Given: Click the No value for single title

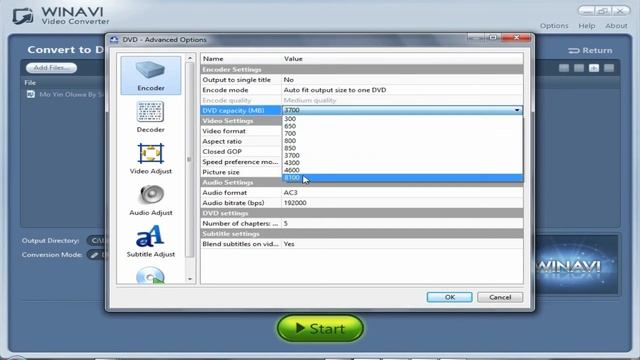Looking at the screenshot, I should [289, 80].
